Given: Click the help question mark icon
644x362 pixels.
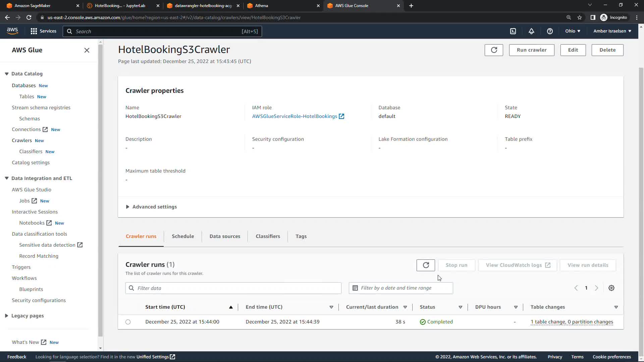Looking at the screenshot, I should 550,31.
